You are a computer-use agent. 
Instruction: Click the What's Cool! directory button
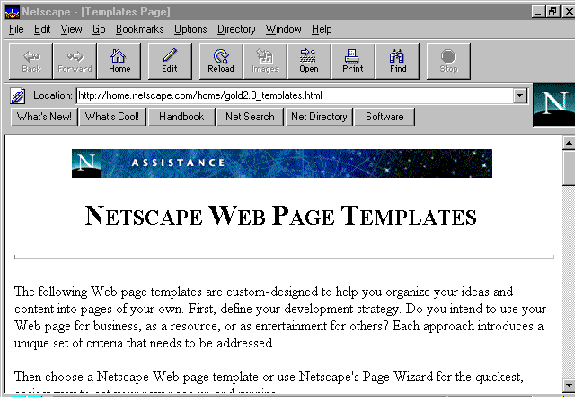[x=112, y=117]
